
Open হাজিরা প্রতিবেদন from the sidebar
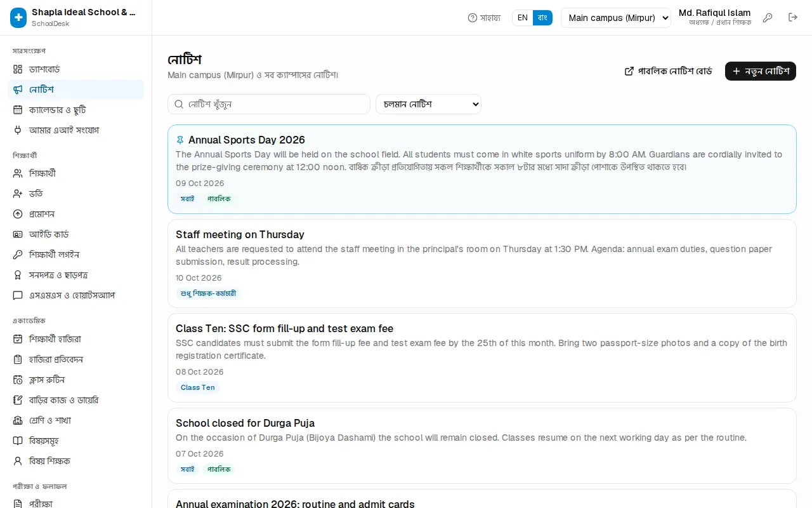tap(75, 359)
